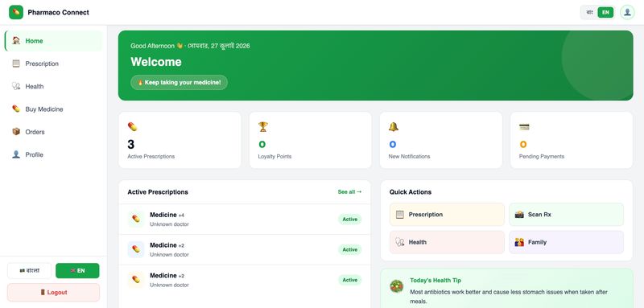Click Active badge on Medicine +4 row
Image resolution: width=644 pixels, height=308 pixels.
(350, 220)
